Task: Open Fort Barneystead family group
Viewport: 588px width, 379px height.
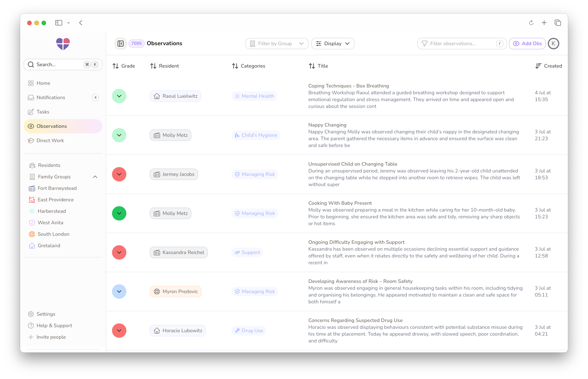Action: 53,188
